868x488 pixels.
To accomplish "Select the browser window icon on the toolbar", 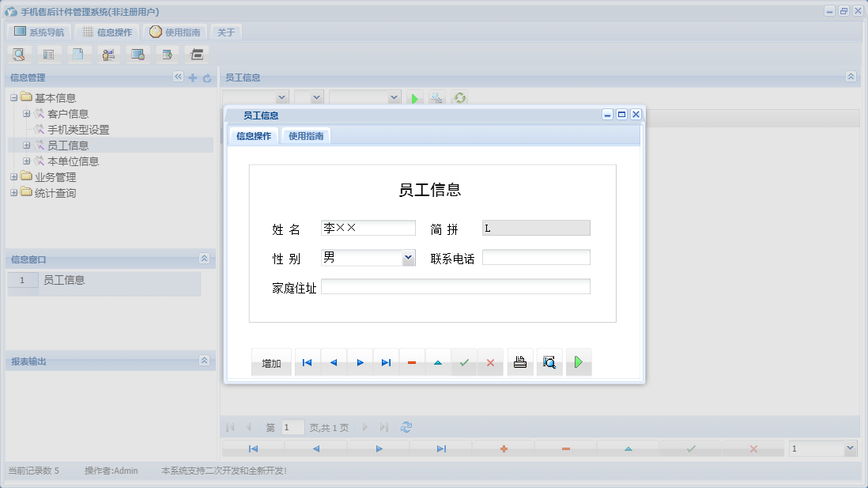I will click(x=138, y=54).
